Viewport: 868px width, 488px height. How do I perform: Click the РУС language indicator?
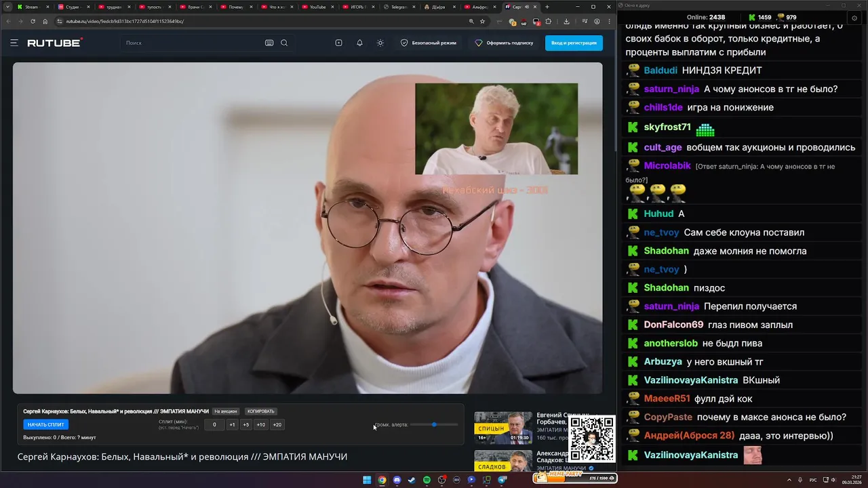pos(813,480)
